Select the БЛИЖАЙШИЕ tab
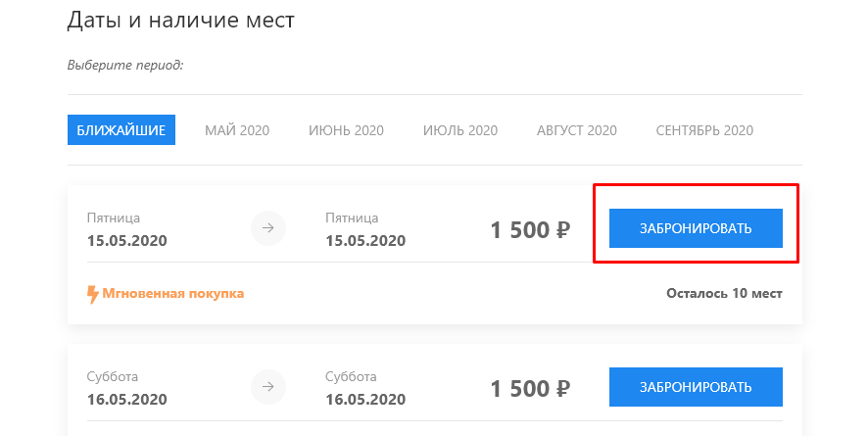This screenshot has width=868, height=436. point(121,130)
